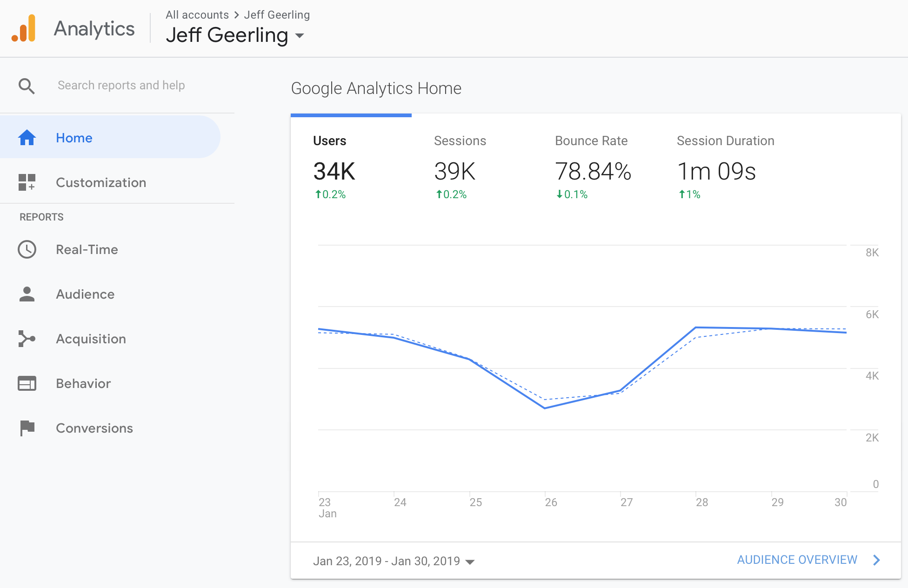Click the Home house icon

pos(27,138)
